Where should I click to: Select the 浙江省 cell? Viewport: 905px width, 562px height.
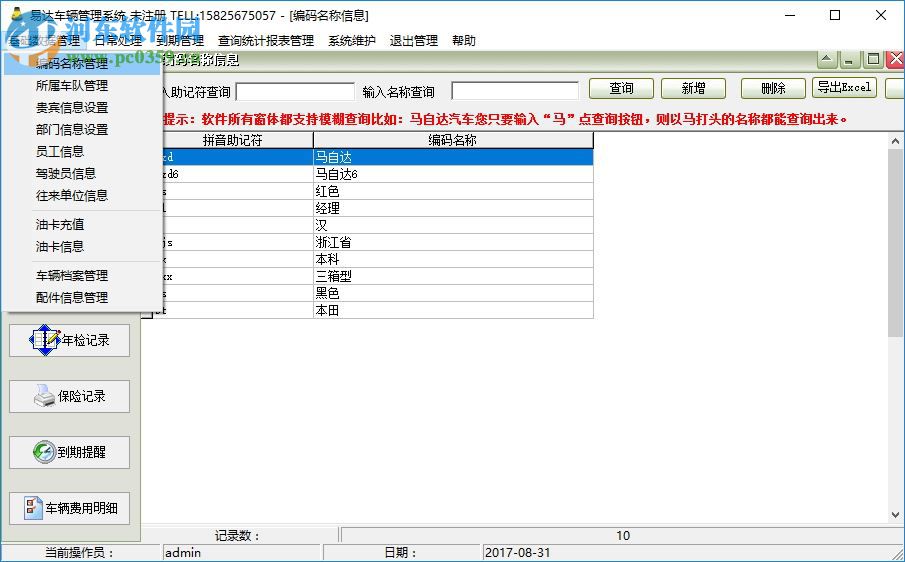453,242
